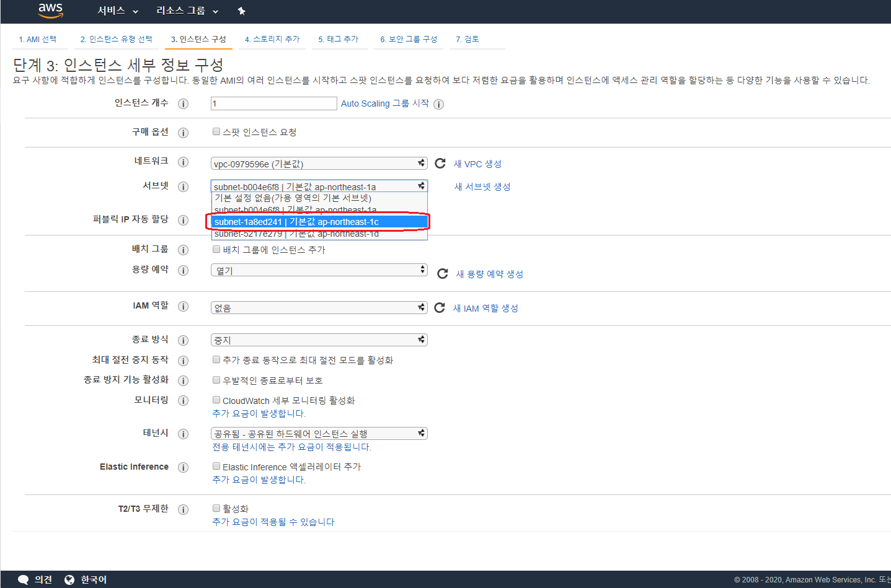Image resolution: width=891 pixels, height=588 pixels.
Task: Enable 최대 절전 모드 checkbox
Action: click(x=216, y=359)
